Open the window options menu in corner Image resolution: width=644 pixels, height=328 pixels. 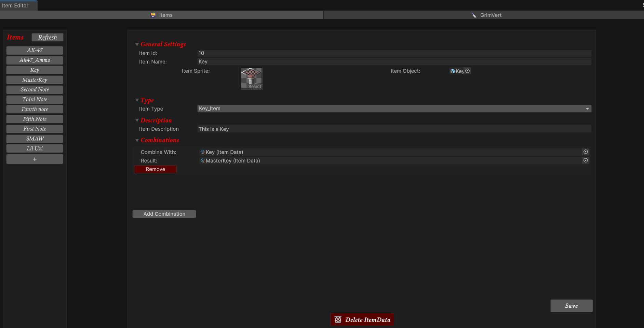[643, 5]
